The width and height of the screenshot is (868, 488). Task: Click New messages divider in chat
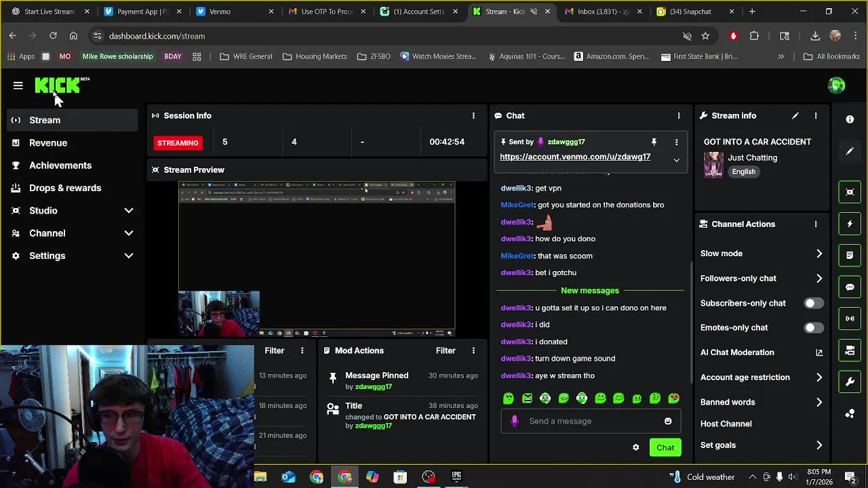pyautogui.click(x=590, y=291)
